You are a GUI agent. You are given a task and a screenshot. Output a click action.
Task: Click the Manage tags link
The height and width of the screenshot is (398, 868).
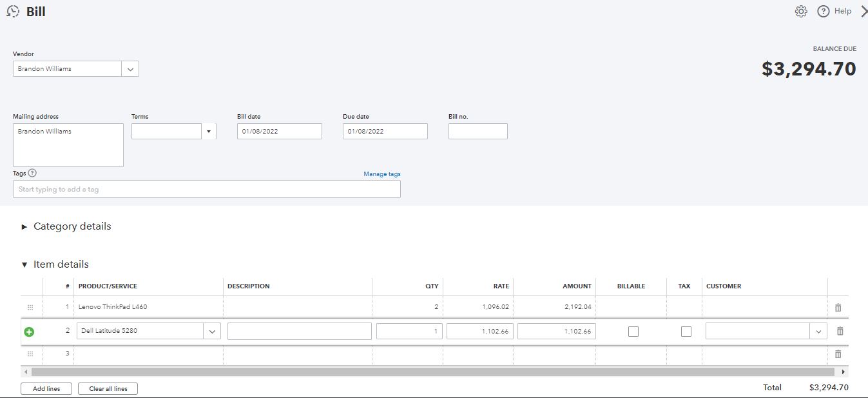click(x=381, y=174)
